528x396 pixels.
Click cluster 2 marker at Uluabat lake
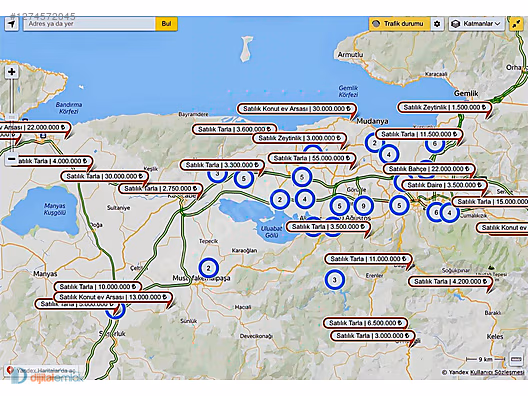(279, 199)
